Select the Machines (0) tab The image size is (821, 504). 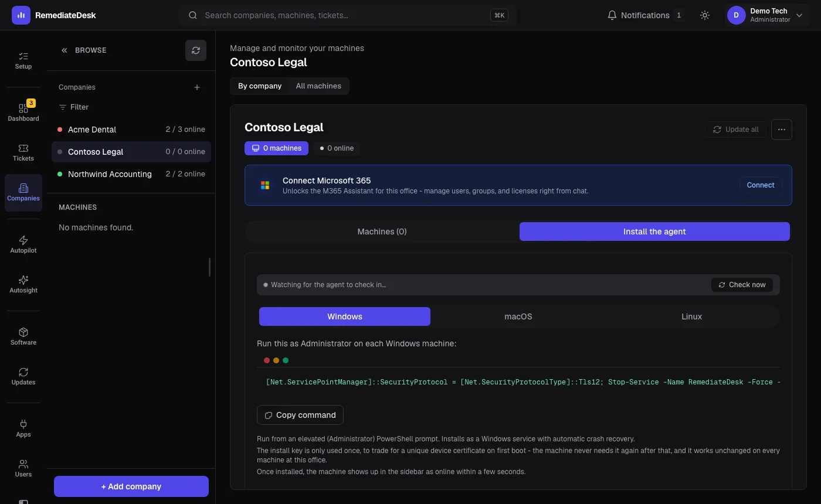tap(382, 231)
